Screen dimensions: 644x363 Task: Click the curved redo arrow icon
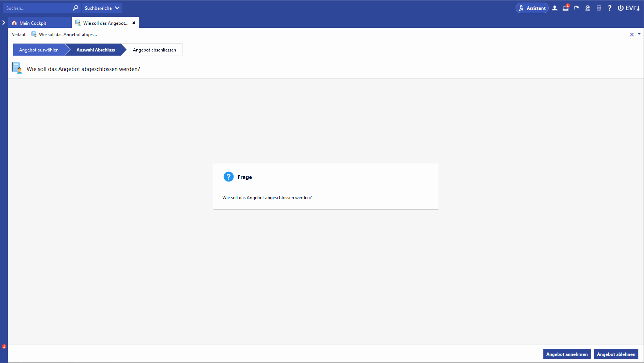(x=576, y=8)
